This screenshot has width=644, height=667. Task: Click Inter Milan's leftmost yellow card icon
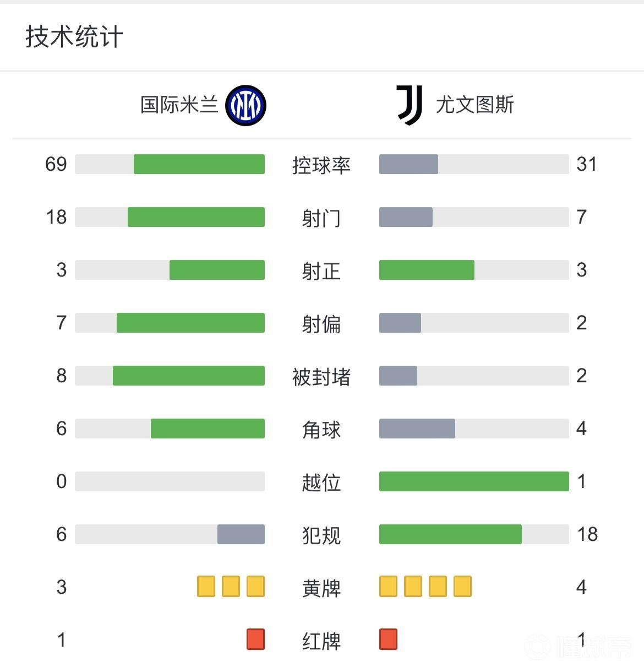206,587
